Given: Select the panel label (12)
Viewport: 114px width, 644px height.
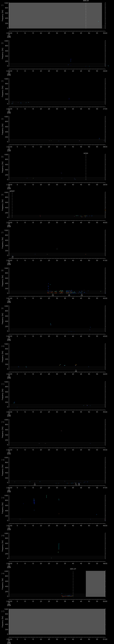Looking at the screenshot, I should tap(3, 422).
